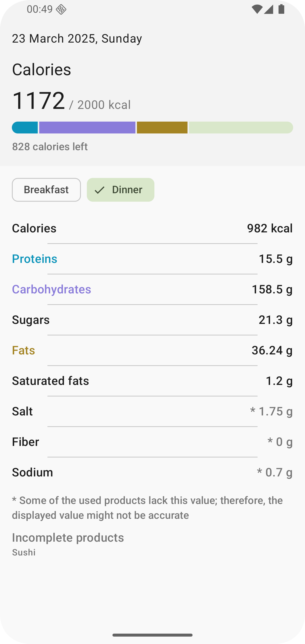Tap the 982 kcal calories value
Viewport: 305px width, 644px height.
click(x=269, y=228)
